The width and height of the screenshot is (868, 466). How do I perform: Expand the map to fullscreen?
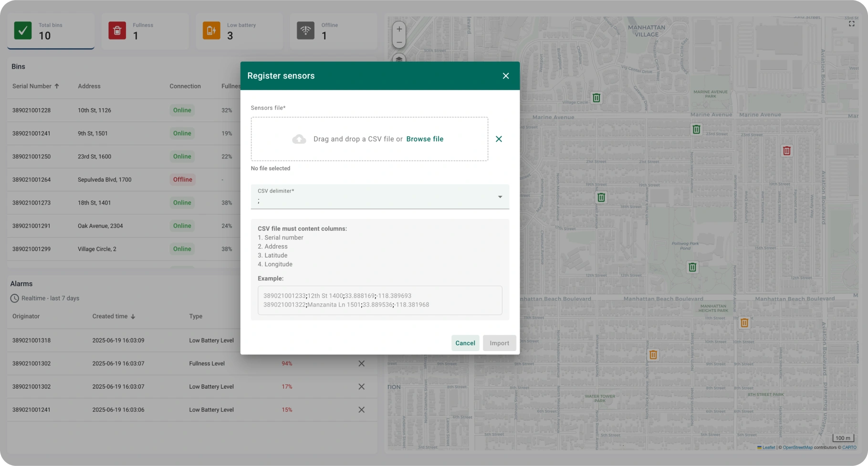coord(851,23)
